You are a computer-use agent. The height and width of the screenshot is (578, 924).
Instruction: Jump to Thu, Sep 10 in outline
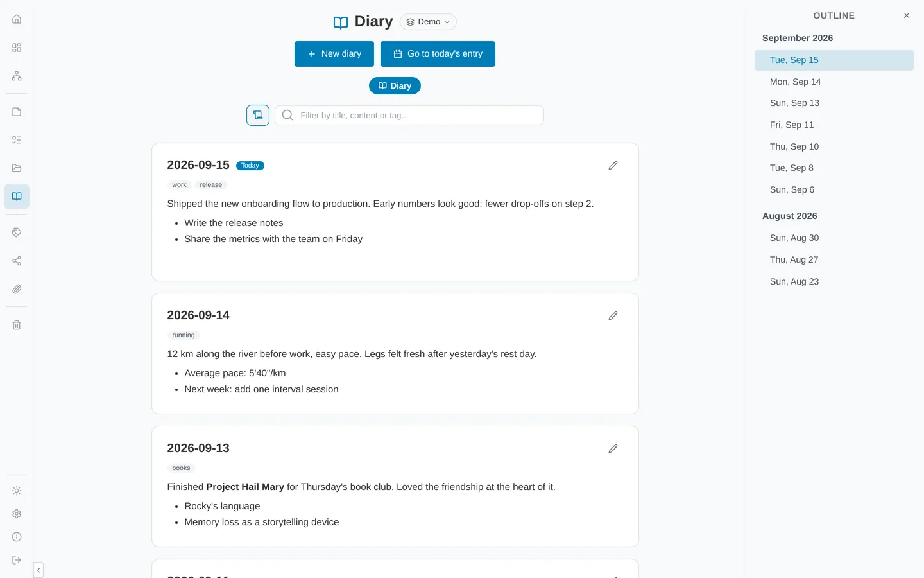pos(834,146)
